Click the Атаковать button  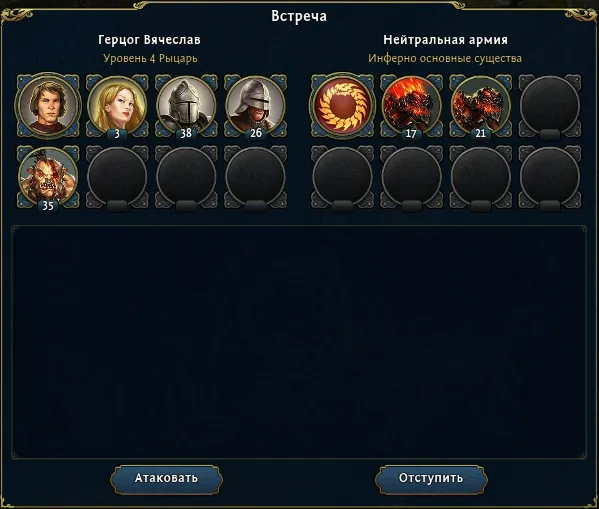(166, 478)
